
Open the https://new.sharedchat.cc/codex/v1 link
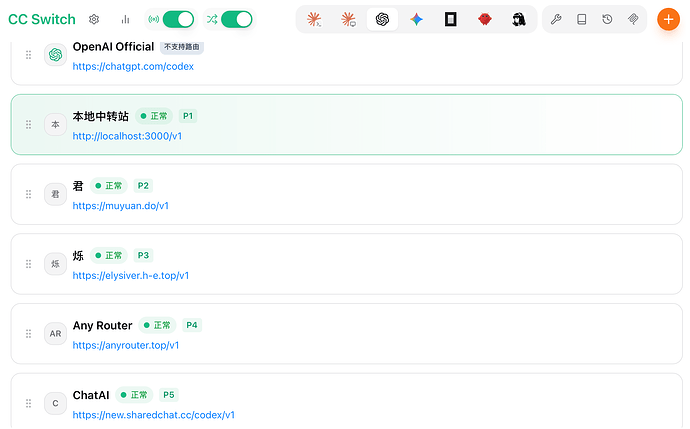pyautogui.click(x=154, y=415)
